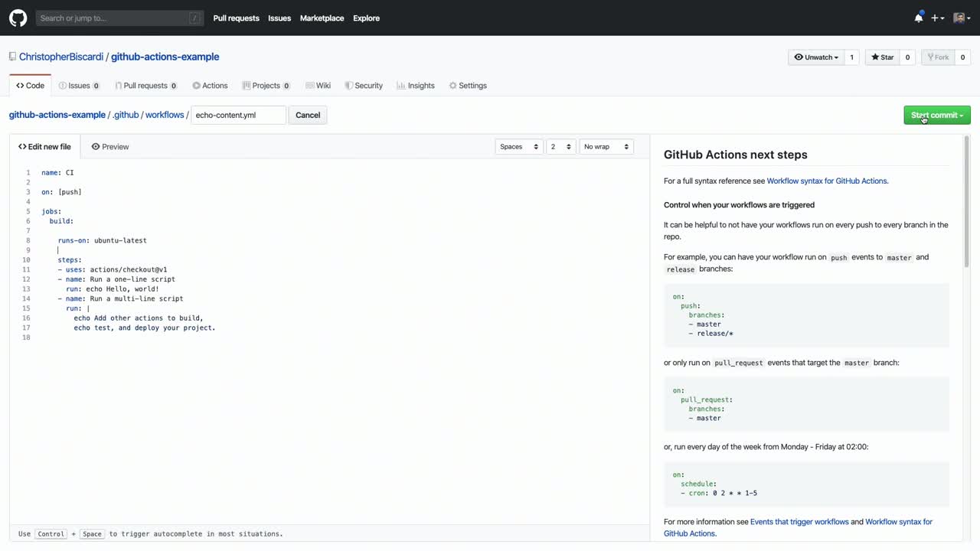Open the Actions tab
The height and width of the screenshot is (551, 980).
[210, 86]
